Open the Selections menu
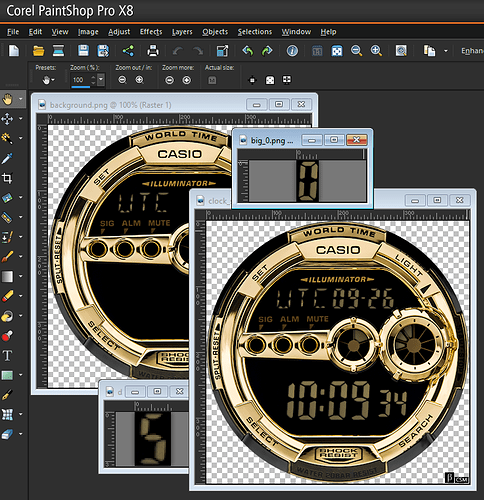The width and height of the screenshot is (484, 500). (x=255, y=32)
